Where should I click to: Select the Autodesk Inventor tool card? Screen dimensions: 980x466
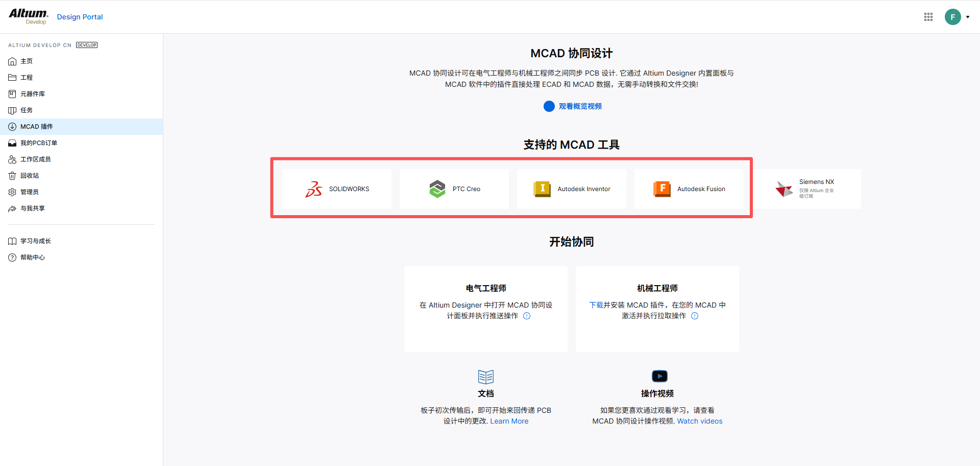pos(572,189)
